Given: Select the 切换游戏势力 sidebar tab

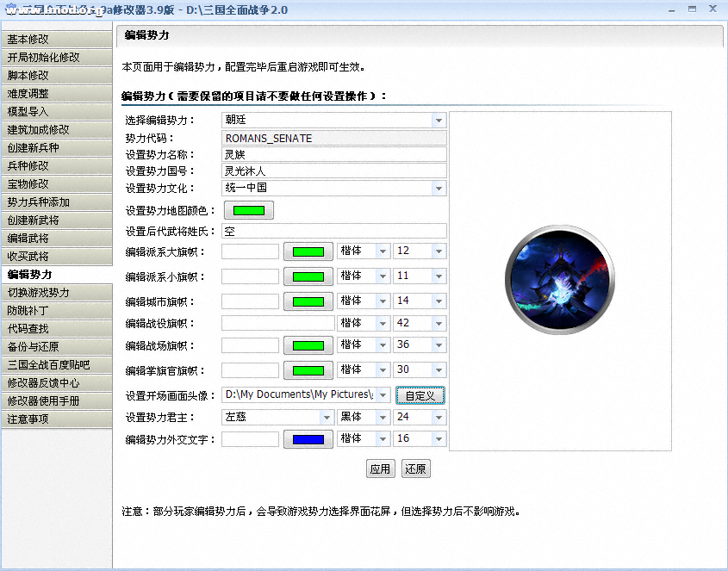Looking at the screenshot, I should [56, 293].
